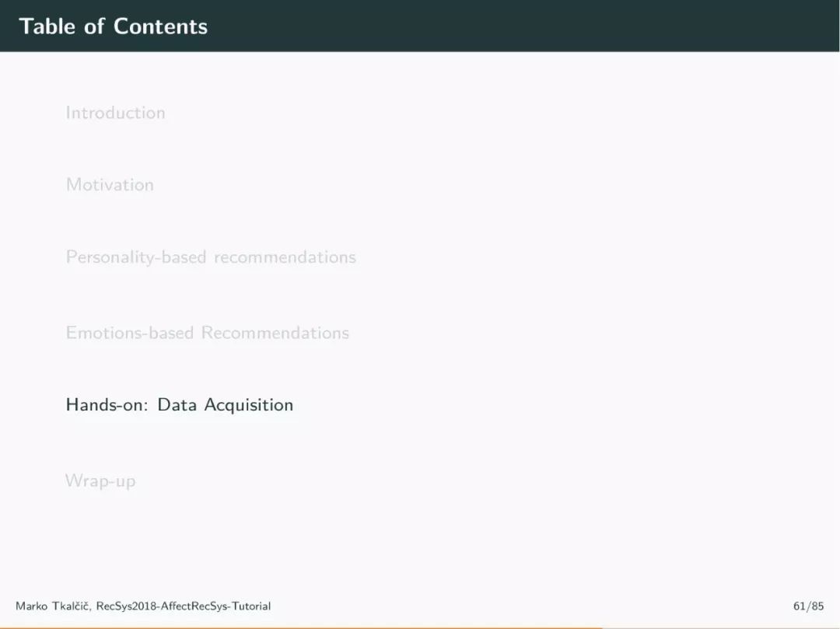Click the word "Contents" in the slide title

tap(160, 26)
